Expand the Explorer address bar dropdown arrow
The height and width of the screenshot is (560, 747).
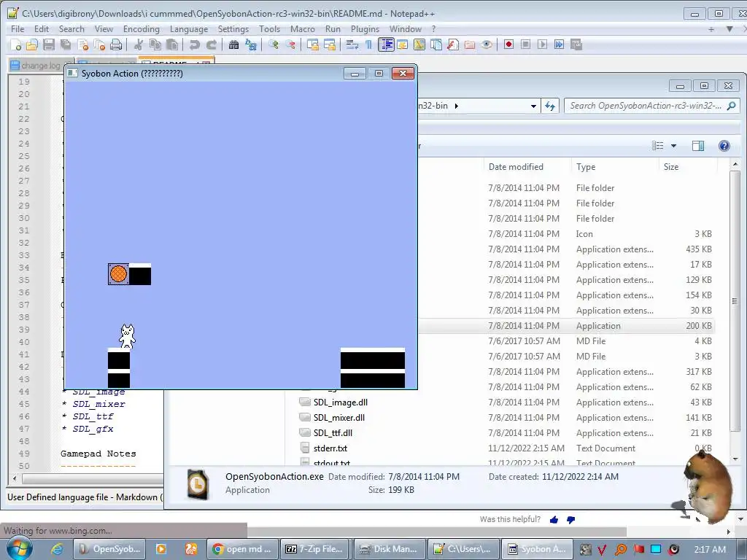point(533,106)
